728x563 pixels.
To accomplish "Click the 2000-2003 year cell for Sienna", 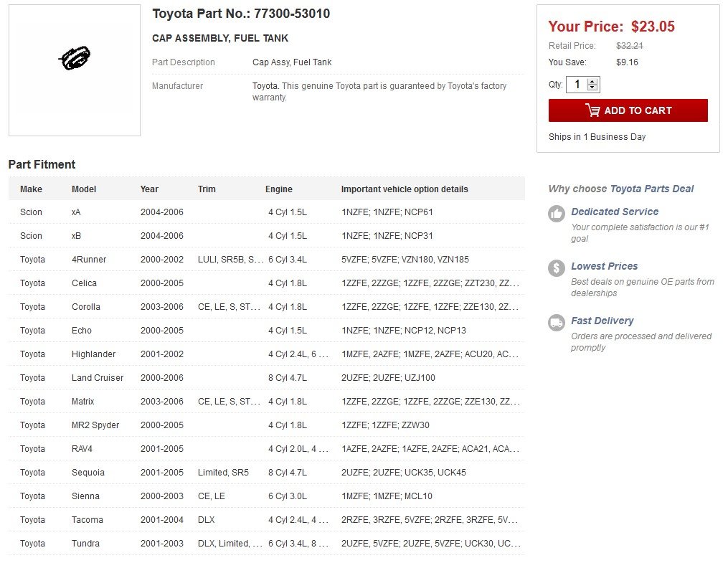I will point(162,496).
